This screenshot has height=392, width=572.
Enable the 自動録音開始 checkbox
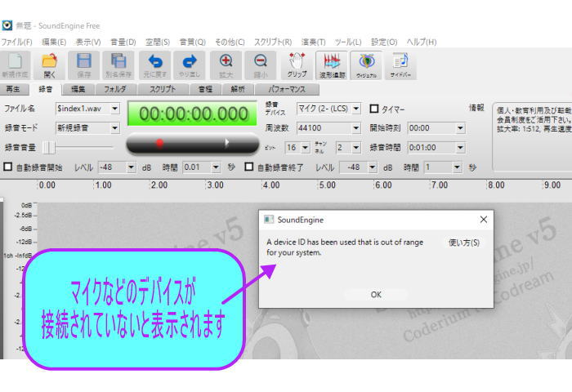[x=7, y=167]
